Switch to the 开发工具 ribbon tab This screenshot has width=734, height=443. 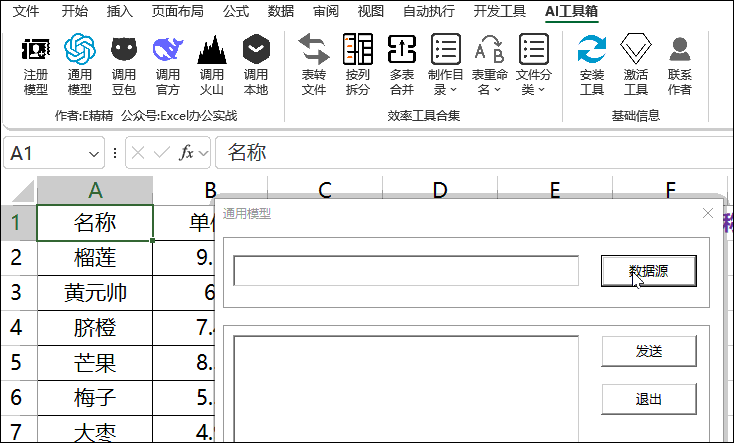pyautogui.click(x=499, y=12)
